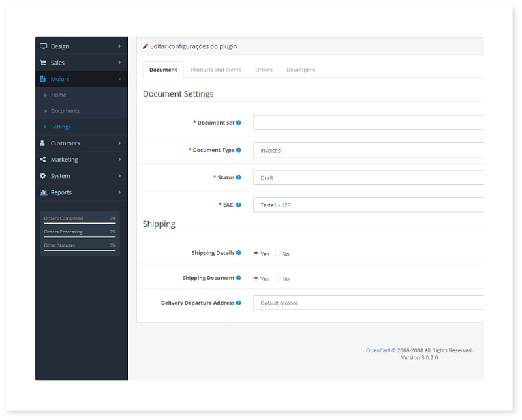
Task: Click the Version 3.0.2.0 footer text
Action: click(420, 357)
